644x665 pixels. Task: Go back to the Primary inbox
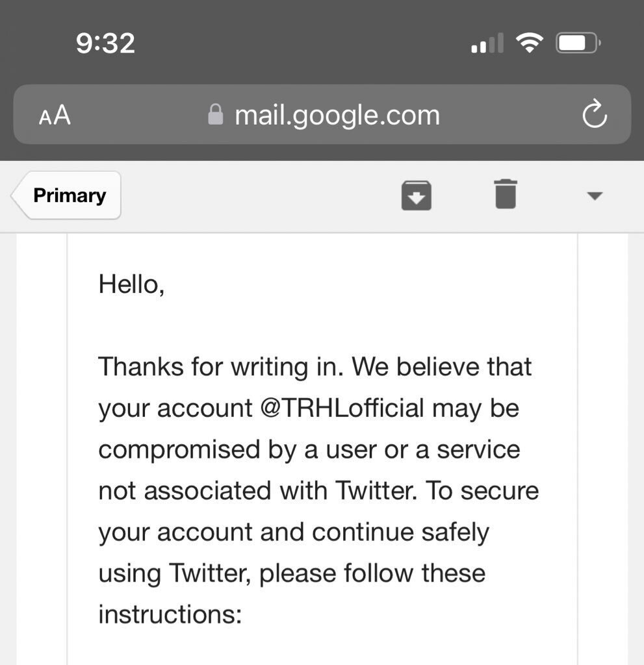point(68,195)
